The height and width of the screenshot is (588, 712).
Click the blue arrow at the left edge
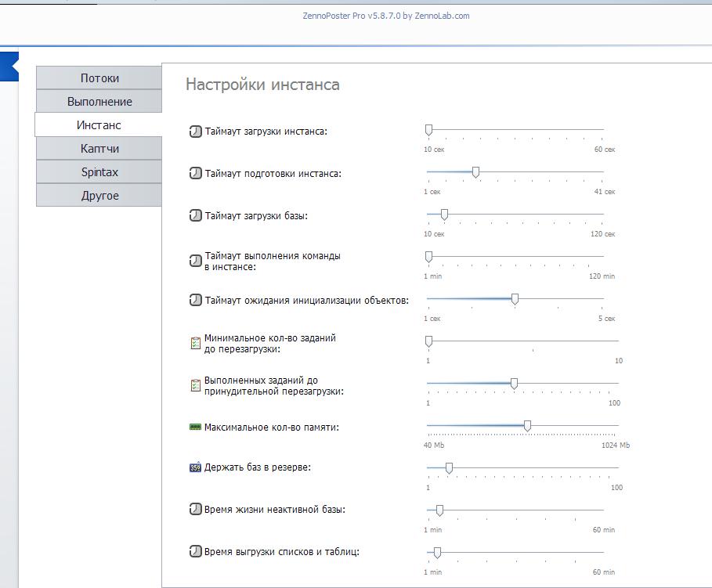(x=9, y=66)
